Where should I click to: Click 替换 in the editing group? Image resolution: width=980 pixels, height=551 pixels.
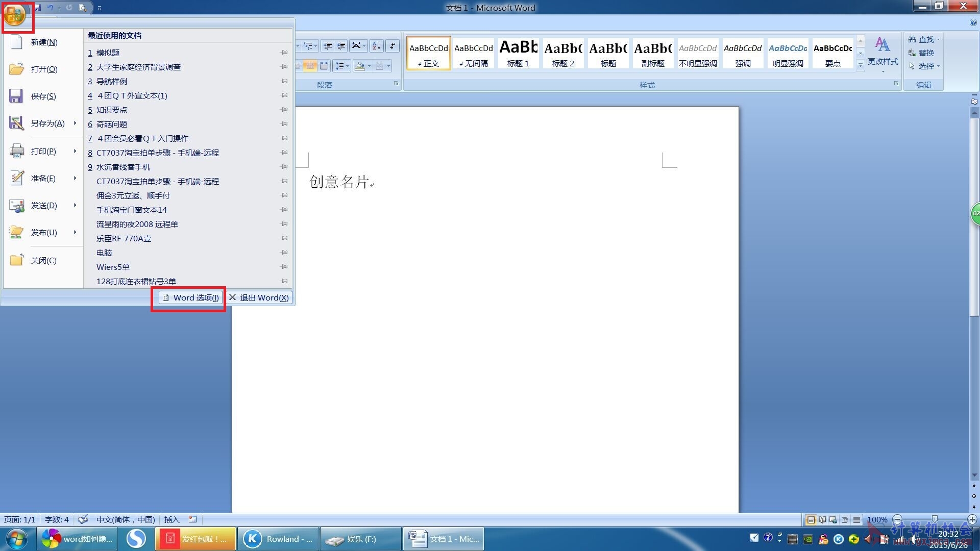coord(922,53)
